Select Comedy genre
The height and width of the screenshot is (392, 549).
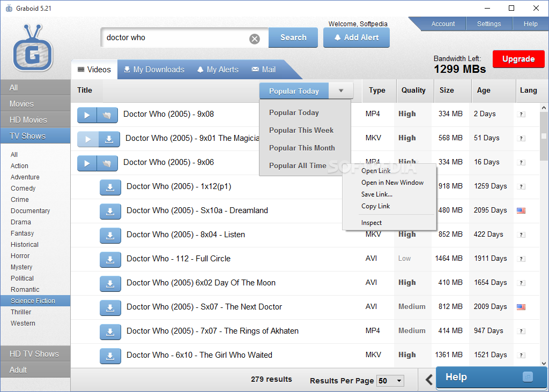[x=23, y=189]
